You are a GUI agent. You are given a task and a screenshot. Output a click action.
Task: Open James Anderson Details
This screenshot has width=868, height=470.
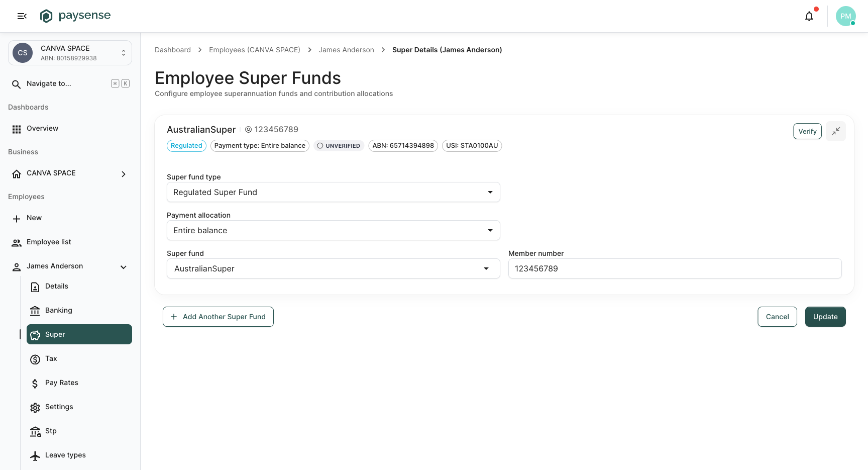tap(79, 286)
